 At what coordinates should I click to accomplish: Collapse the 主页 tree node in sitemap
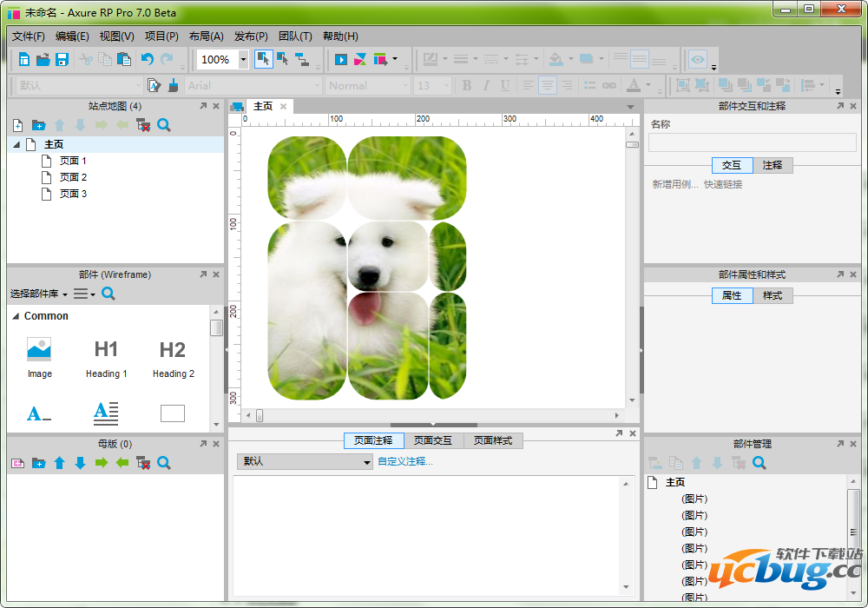pos(16,145)
